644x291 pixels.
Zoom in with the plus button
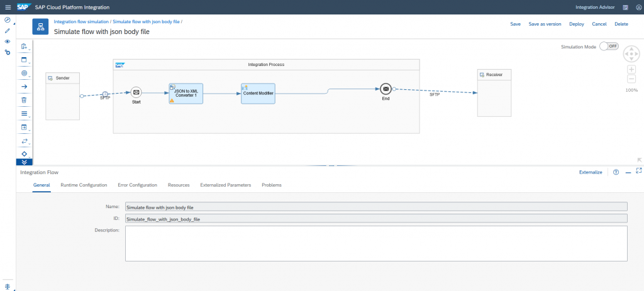(x=631, y=69)
